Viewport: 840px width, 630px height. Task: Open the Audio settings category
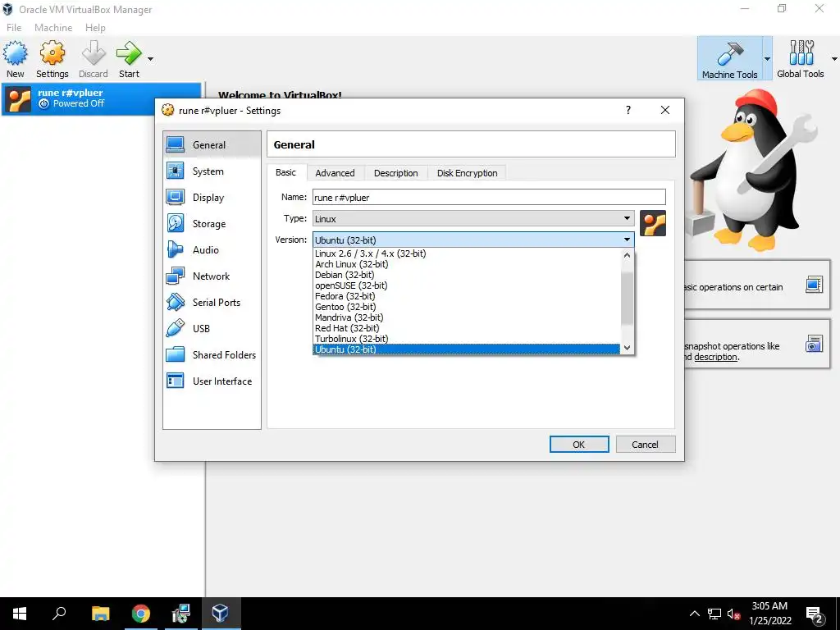[x=212, y=250]
